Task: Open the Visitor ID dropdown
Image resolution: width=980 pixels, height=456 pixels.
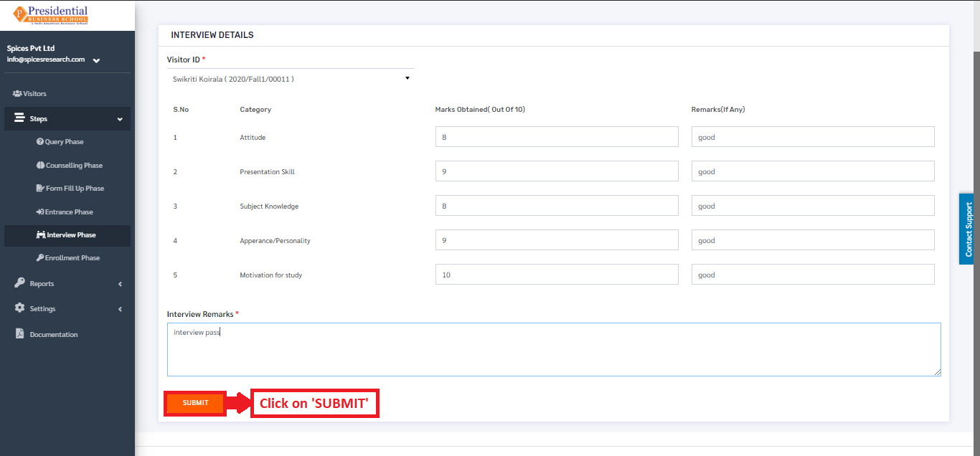Action: pos(291,79)
